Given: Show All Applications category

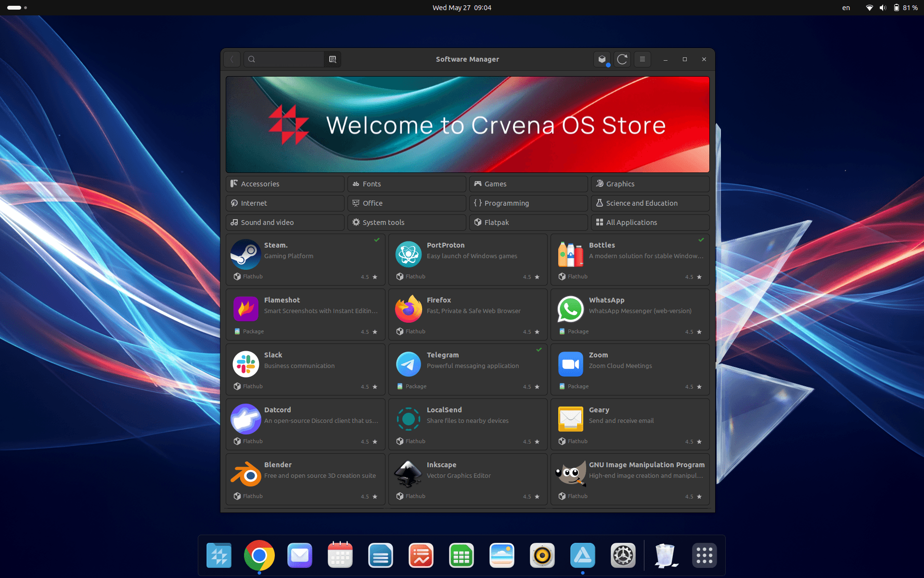Looking at the screenshot, I should tap(650, 223).
